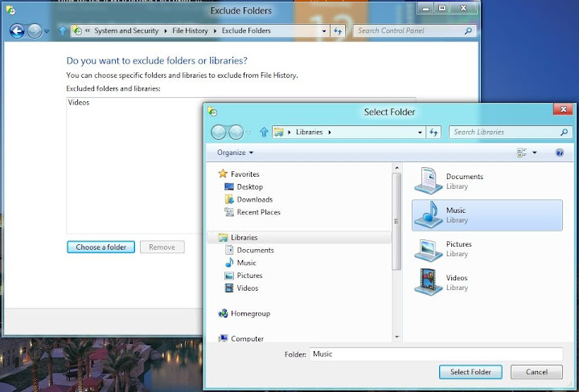The image size is (579, 392).
Task: Click navigation pane scrollbar up arrow
Action: (x=396, y=168)
